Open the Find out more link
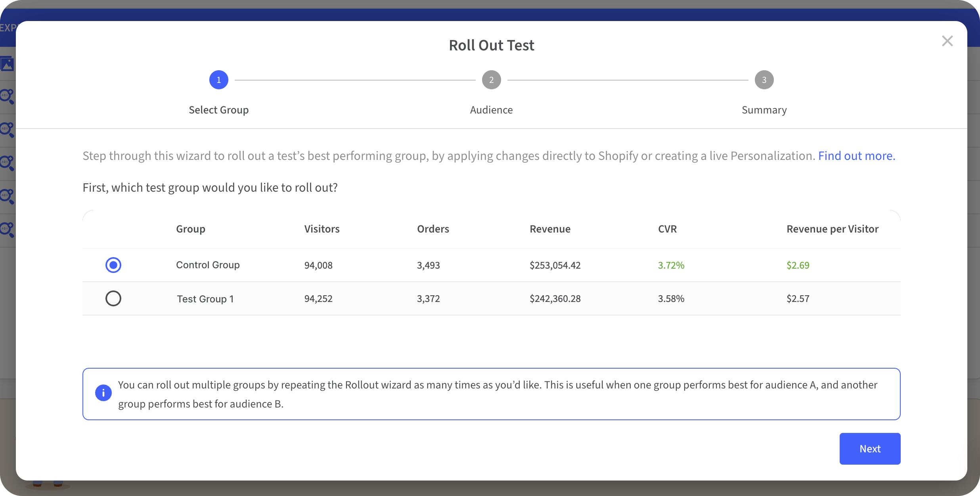The width and height of the screenshot is (980, 496). [x=856, y=156]
